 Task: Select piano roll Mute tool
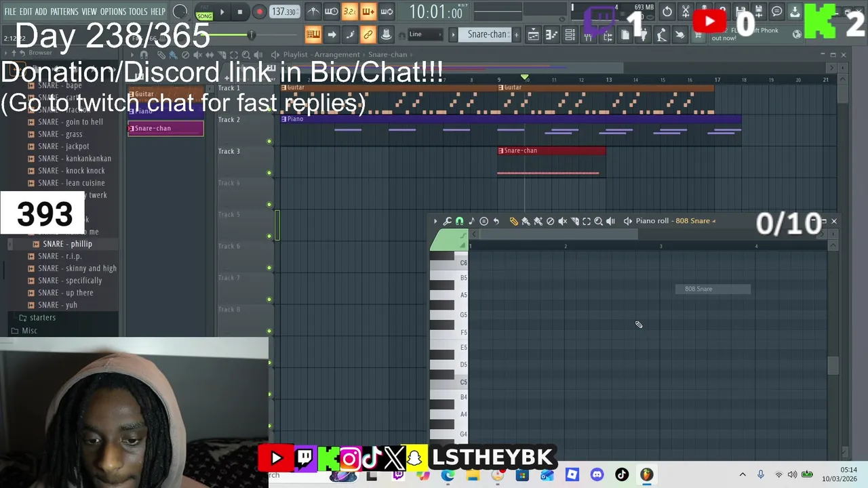pos(562,221)
